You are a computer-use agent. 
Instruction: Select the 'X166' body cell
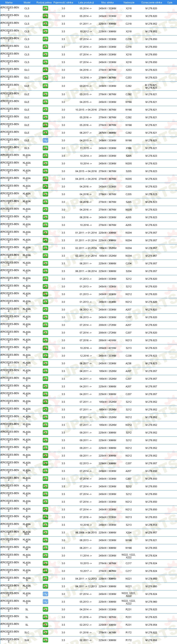pyautogui.click(x=129, y=148)
